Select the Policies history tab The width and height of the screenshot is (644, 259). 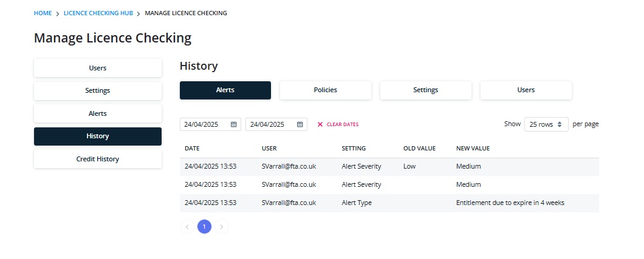[x=325, y=90]
